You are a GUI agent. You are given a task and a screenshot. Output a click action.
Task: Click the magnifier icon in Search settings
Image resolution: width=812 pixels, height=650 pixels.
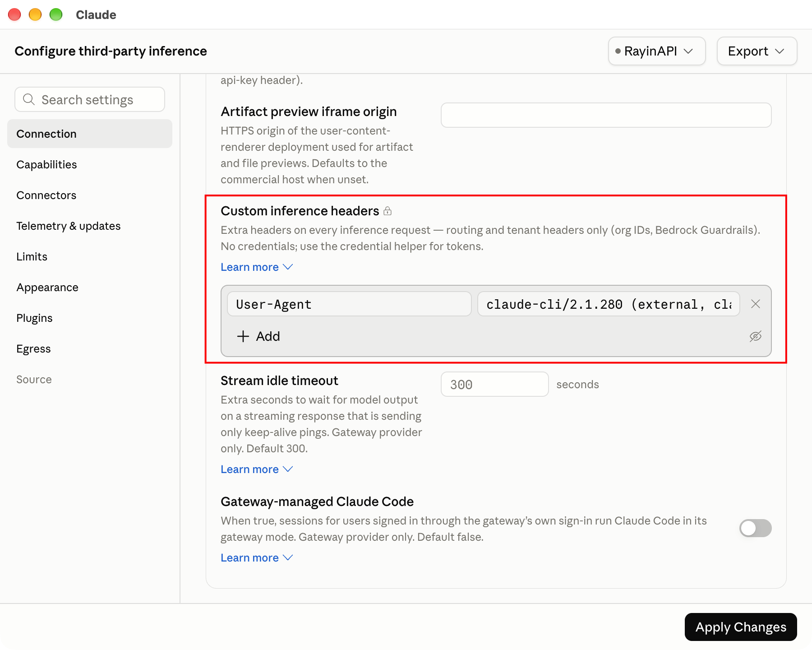click(29, 99)
